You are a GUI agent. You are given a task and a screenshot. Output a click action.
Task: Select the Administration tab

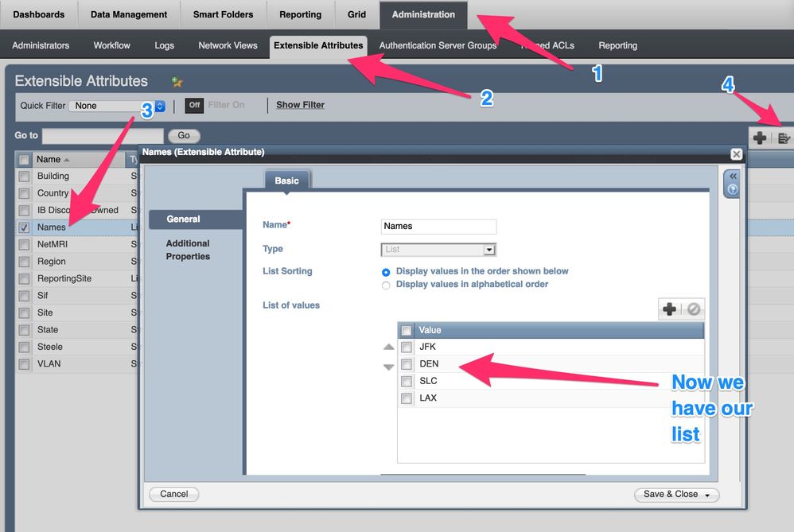423,14
